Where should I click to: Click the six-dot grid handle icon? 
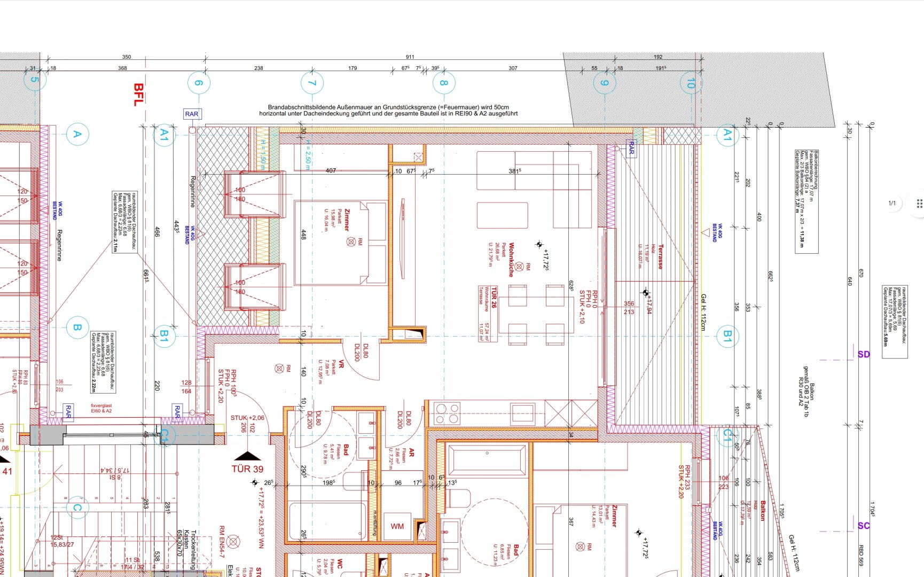click(x=919, y=204)
